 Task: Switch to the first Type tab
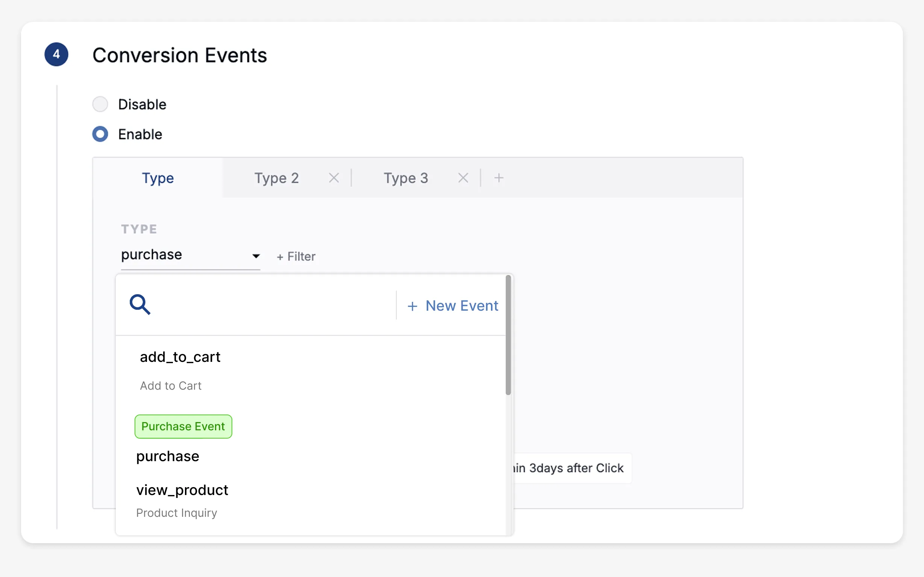click(x=158, y=178)
